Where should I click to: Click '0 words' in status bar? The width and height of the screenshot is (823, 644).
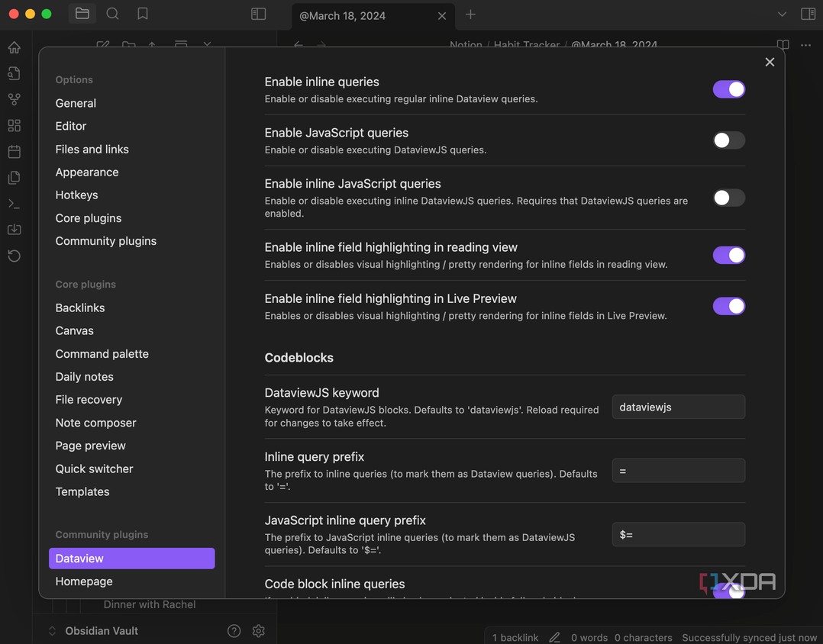[589, 637]
